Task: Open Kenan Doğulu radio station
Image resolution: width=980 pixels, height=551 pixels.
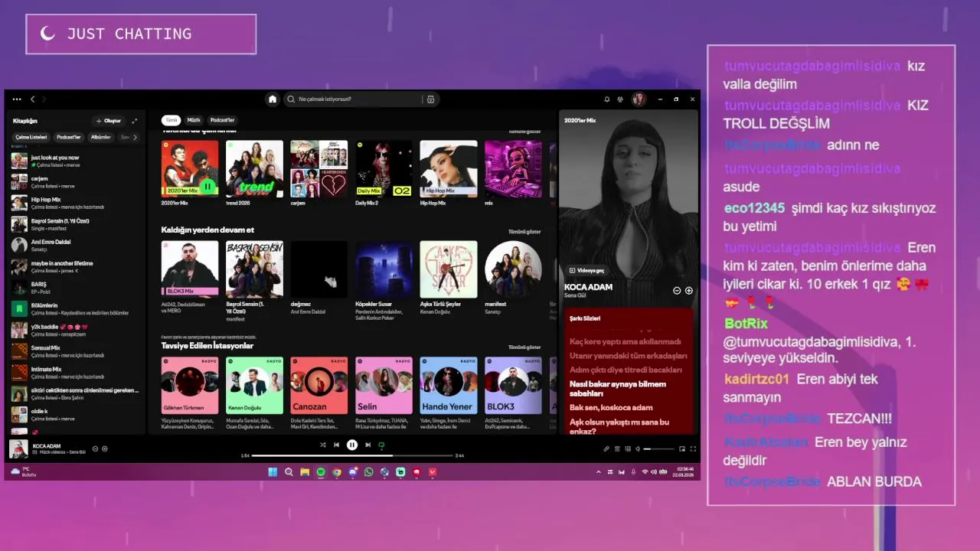Action: point(254,393)
